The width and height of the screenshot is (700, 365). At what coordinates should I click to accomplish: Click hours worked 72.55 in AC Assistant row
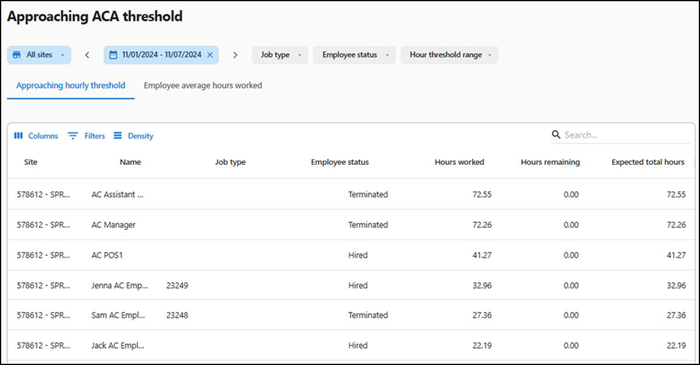pyautogui.click(x=482, y=195)
